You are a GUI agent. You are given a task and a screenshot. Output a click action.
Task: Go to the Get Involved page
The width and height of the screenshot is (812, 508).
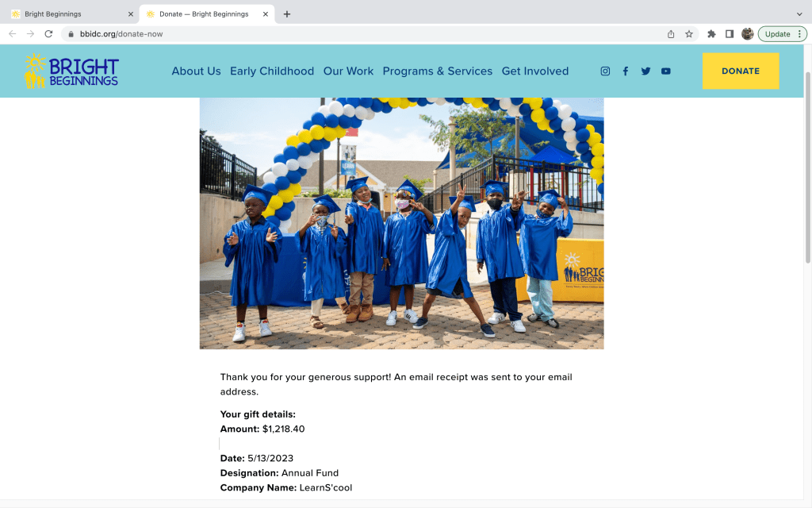point(534,71)
